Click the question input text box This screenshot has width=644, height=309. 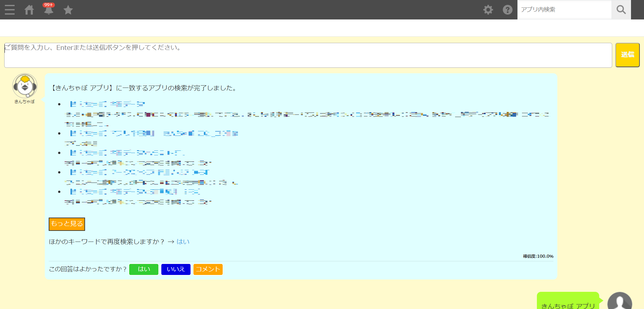308,55
